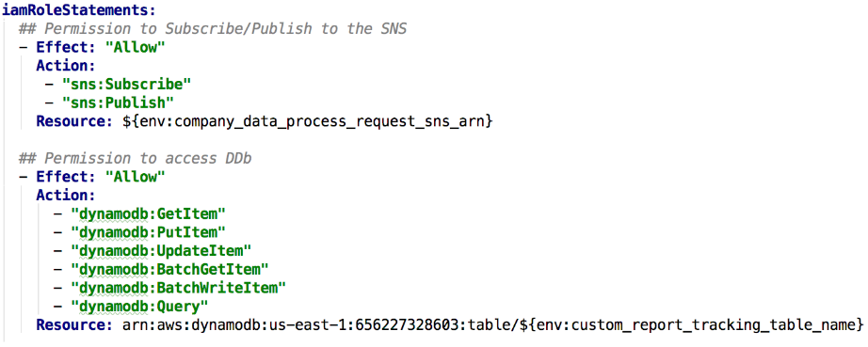The image size is (868, 347).
Task: Click the DDb access comment line
Action: [x=135, y=159]
